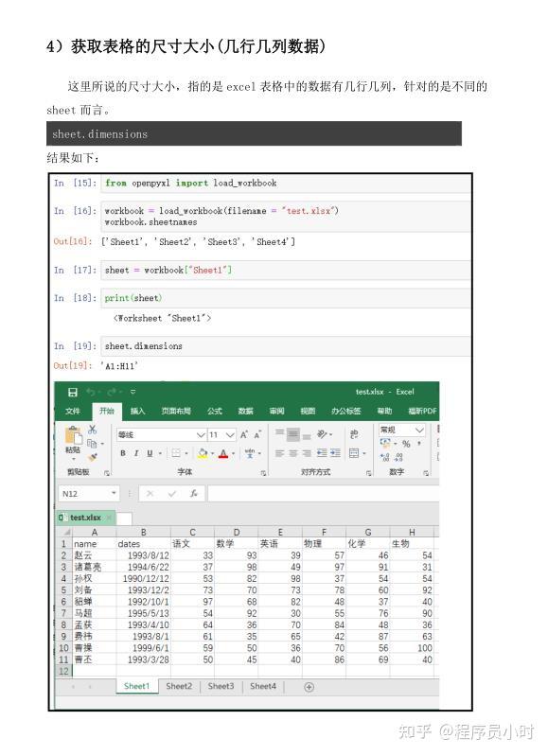The width and height of the screenshot is (548, 756).
Task: Click the new sheet plus button
Action: (309, 687)
